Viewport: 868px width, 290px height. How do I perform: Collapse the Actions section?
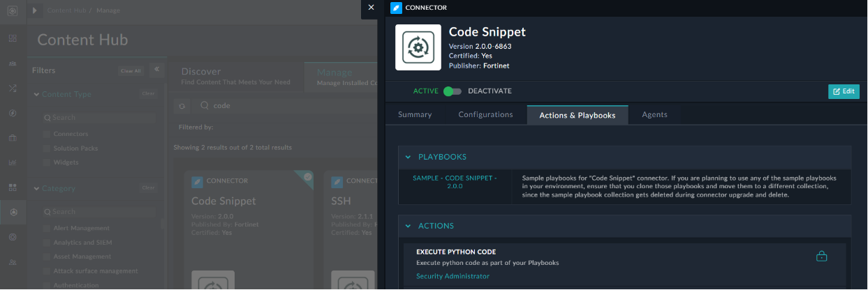coord(409,226)
